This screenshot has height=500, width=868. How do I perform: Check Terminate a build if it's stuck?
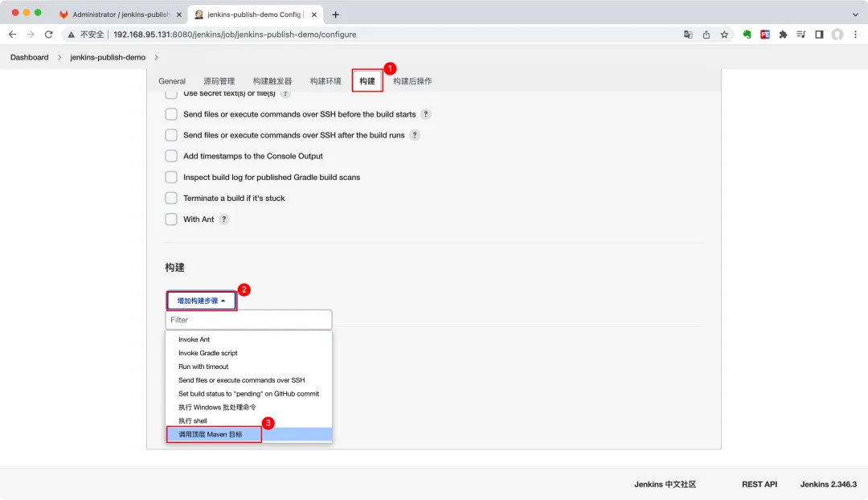point(171,199)
